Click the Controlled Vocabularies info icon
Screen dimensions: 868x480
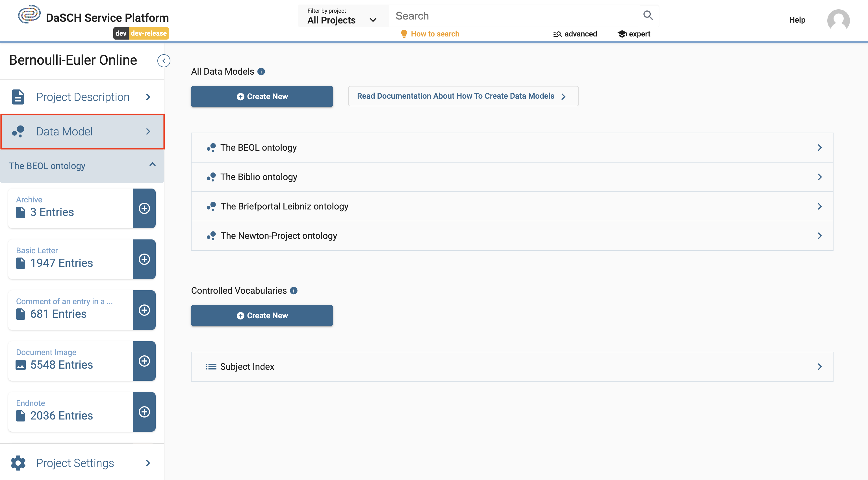(294, 291)
